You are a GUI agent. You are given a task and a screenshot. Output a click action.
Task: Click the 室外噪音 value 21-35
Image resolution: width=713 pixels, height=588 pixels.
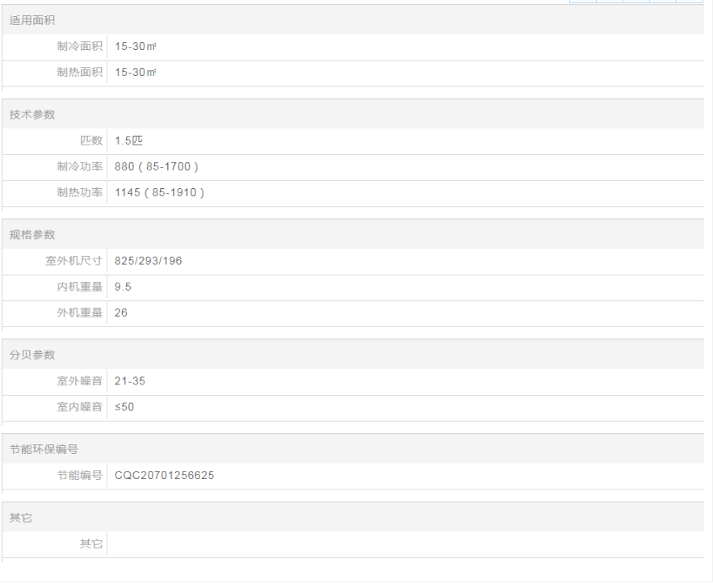130,381
